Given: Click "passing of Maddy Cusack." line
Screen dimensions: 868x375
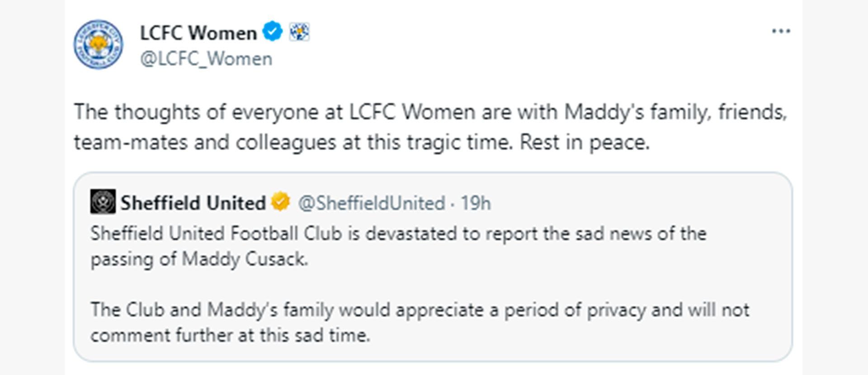Looking at the screenshot, I should (199, 259).
